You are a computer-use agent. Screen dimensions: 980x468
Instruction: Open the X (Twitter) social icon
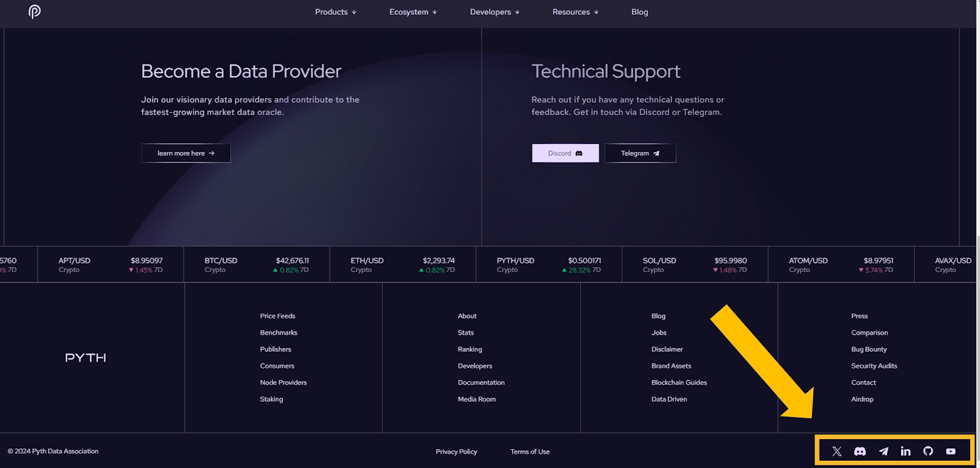click(x=837, y=451)
